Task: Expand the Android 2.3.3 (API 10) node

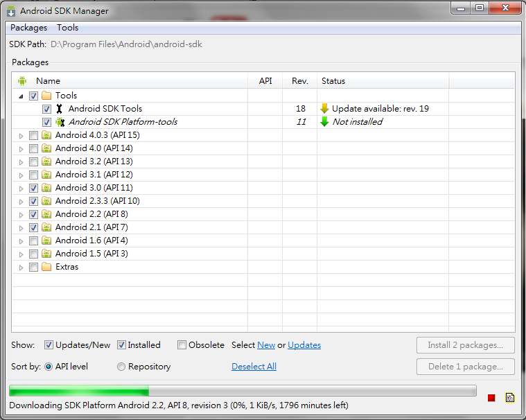Action: click(x=21, y=201)
